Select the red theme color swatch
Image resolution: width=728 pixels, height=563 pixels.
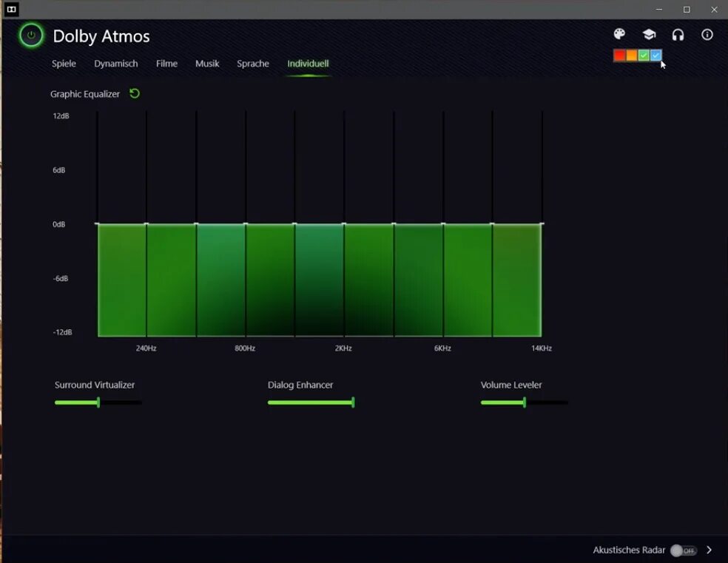pos(619,55)
